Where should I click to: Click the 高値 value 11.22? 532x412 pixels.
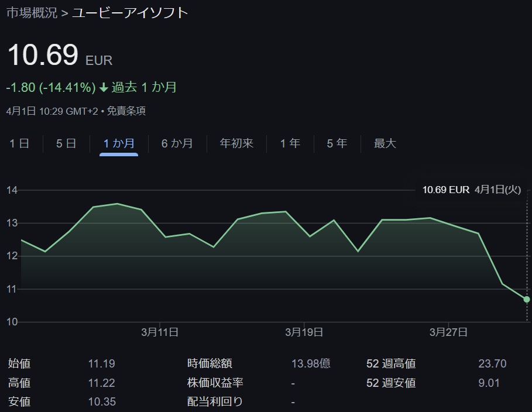coord(101,383)
